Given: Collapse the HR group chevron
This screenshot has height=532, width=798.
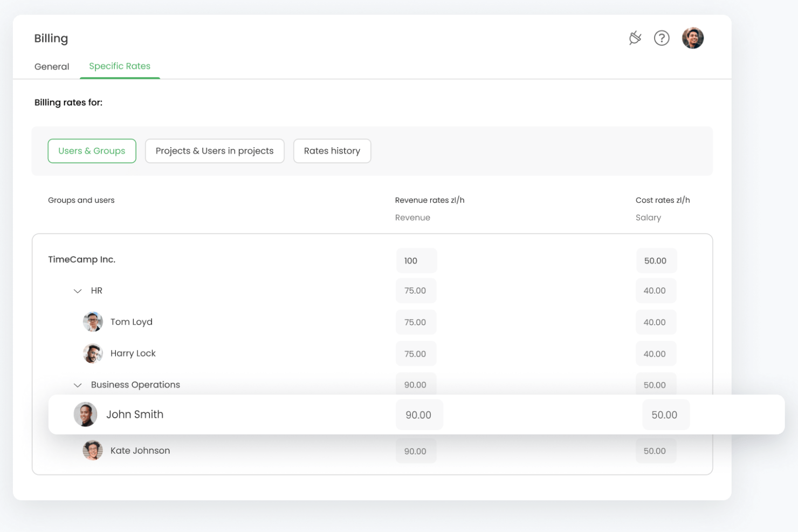Looking at the screenshot, I should (x=78, y=291).
